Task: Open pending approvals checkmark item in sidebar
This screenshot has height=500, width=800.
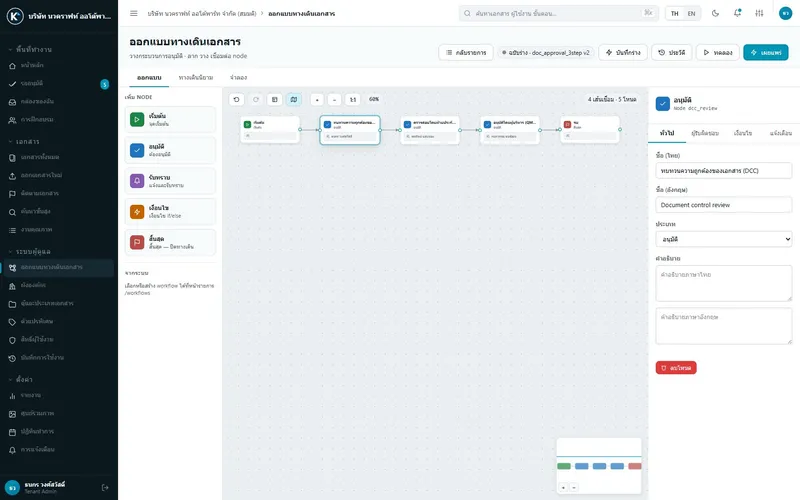Action: point(12,84)
